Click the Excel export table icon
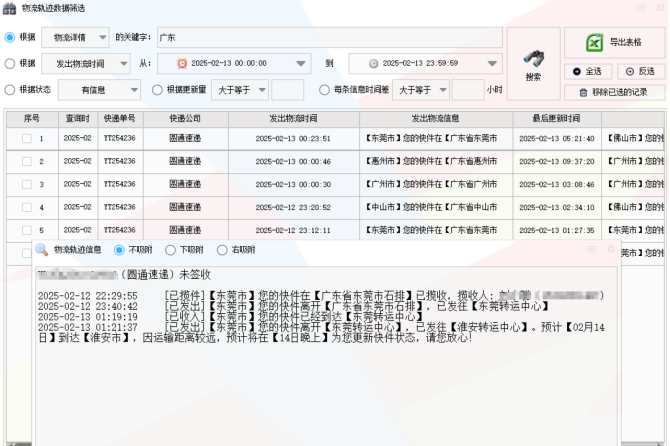 tap(594, 43)
